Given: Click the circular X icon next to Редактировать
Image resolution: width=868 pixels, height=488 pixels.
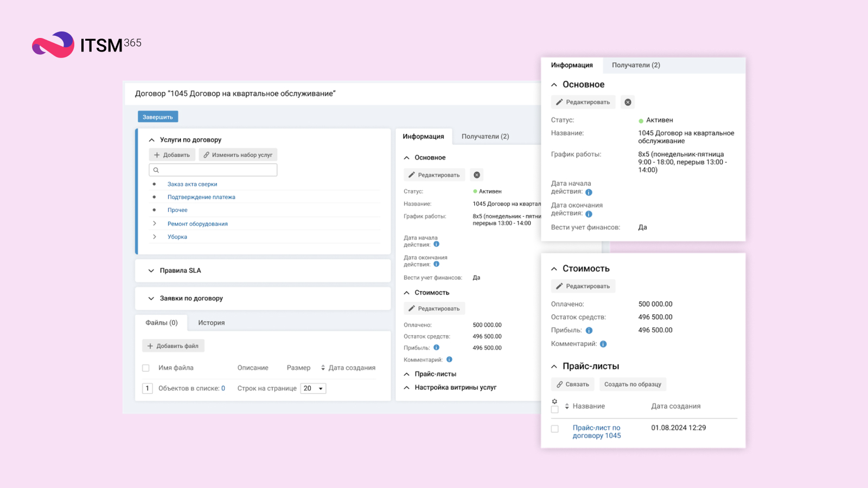Looking at the screenshot, I should (x=628, y=102).
